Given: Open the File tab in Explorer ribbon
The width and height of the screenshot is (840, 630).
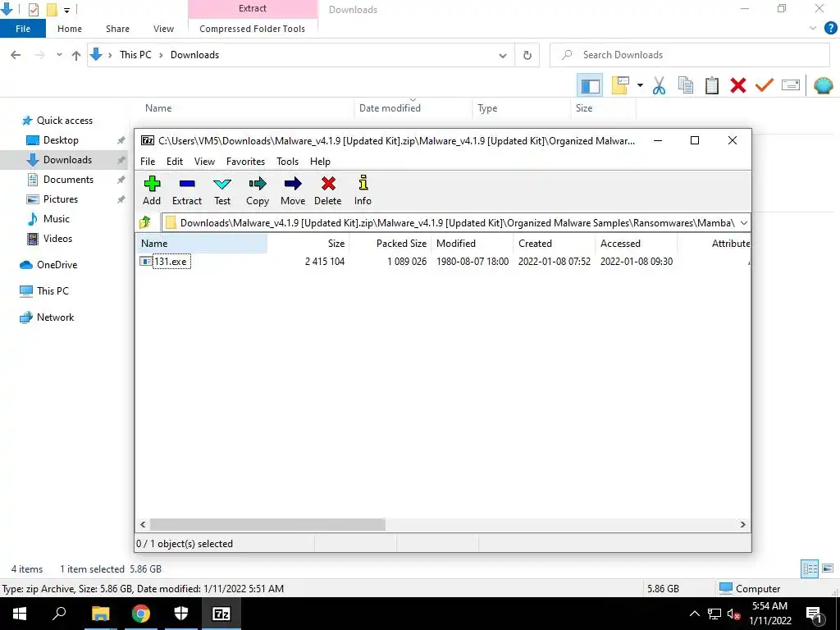Looking at the screenshot, I should (23, 29).
